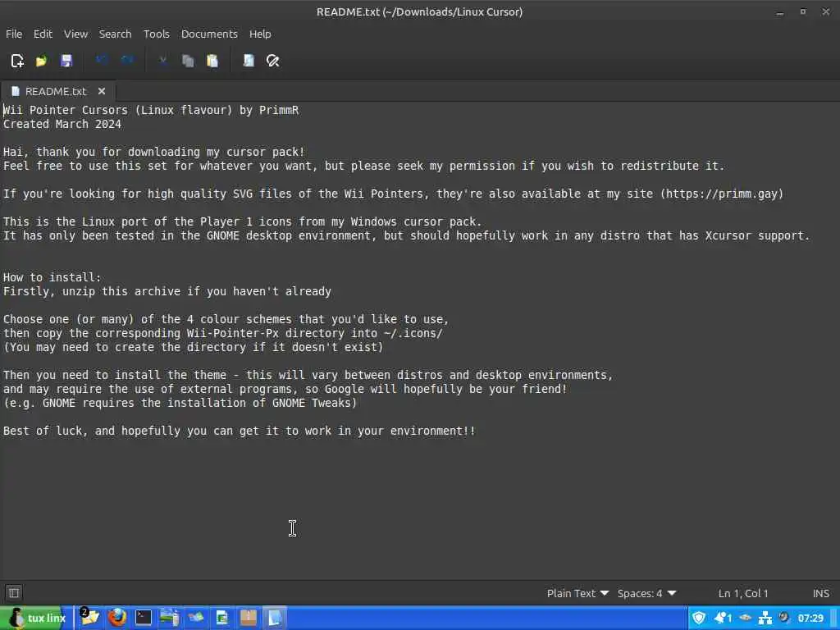Viewport: 840px width, 630px height.
Task: Open the terminal from the taskbar
Action: (143, 618)
